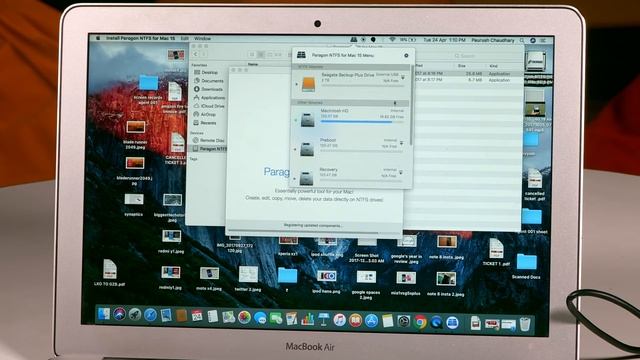Eject the Seagate Backup Plus Drive

pos(403,78)
